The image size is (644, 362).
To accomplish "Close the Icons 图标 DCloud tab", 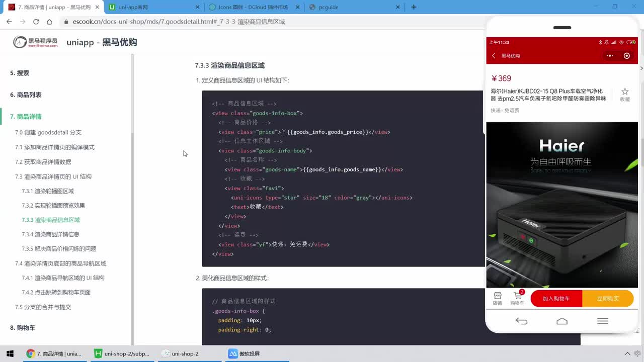I will tap(298, 7).
